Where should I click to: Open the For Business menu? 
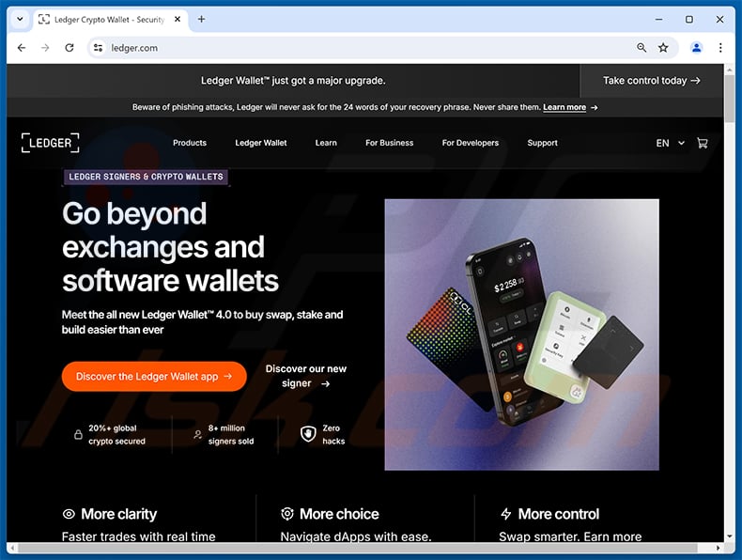390,143
